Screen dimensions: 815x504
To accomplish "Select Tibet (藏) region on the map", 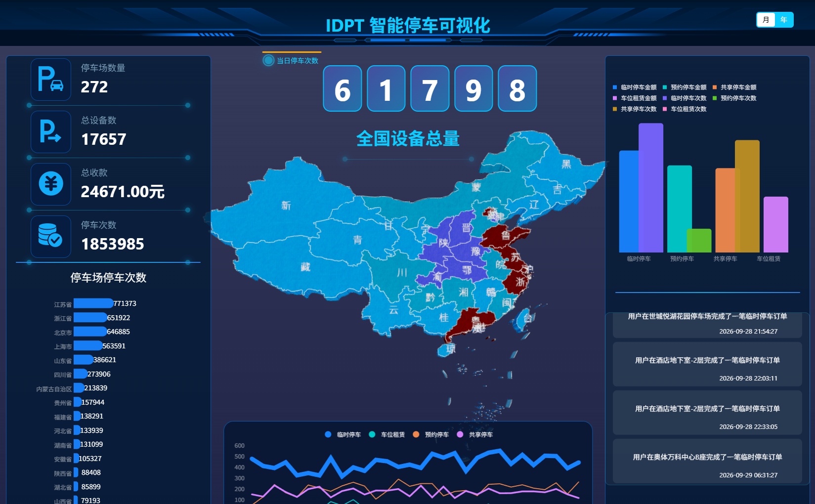I will [305, 267].
